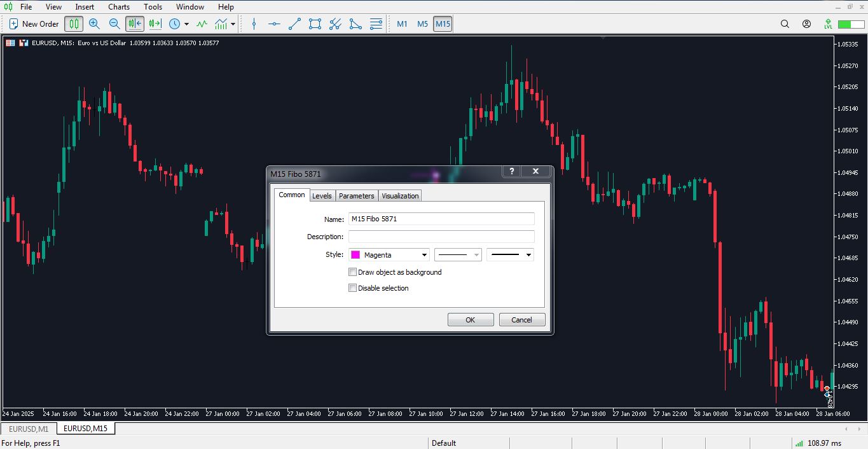Click the Cancel button in the dialog
This screenshot has height=449, width=868.
(521, 319)
